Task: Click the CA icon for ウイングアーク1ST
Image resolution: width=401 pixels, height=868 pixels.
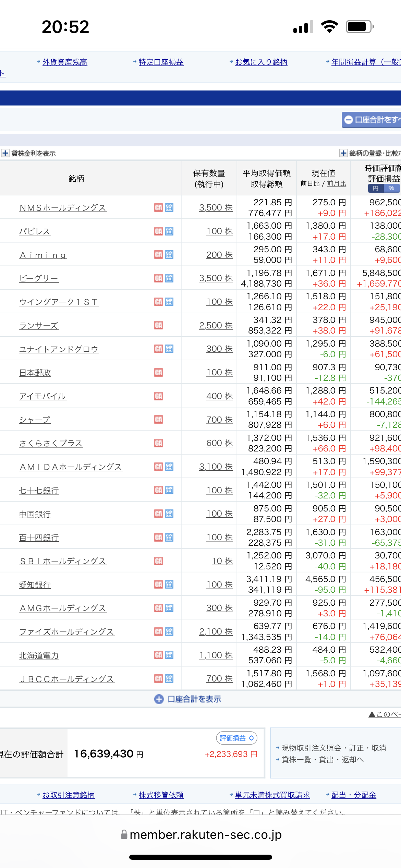Action: pos(158,302)
